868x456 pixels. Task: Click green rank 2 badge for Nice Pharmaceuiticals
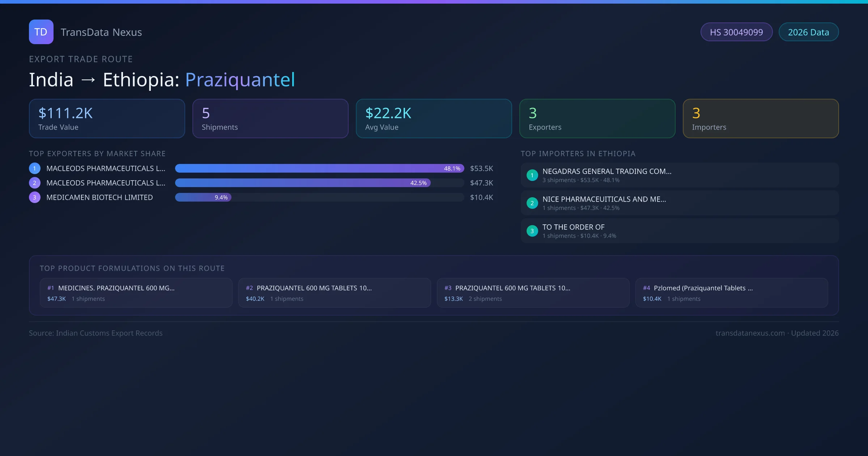pyautogui.click(x=532, y=203)
